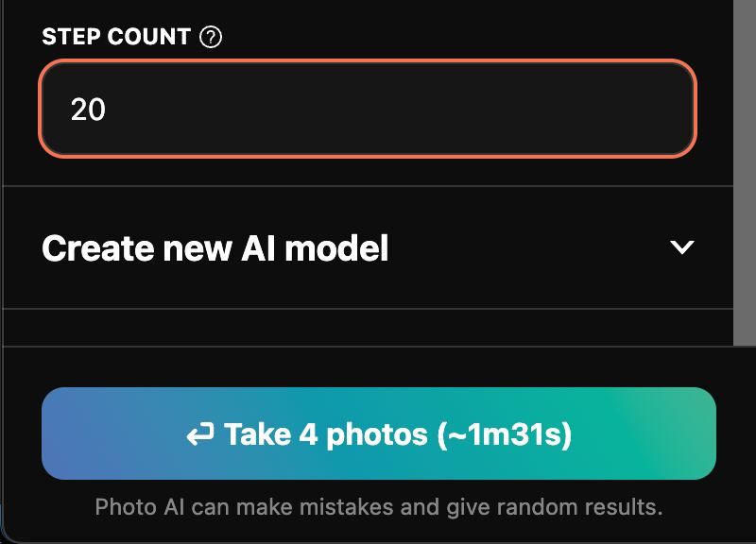Open the Step Count help question-mark icon
Image resolution: width=756 pixels, height=544 pixels.
click(x=211, y=37)
